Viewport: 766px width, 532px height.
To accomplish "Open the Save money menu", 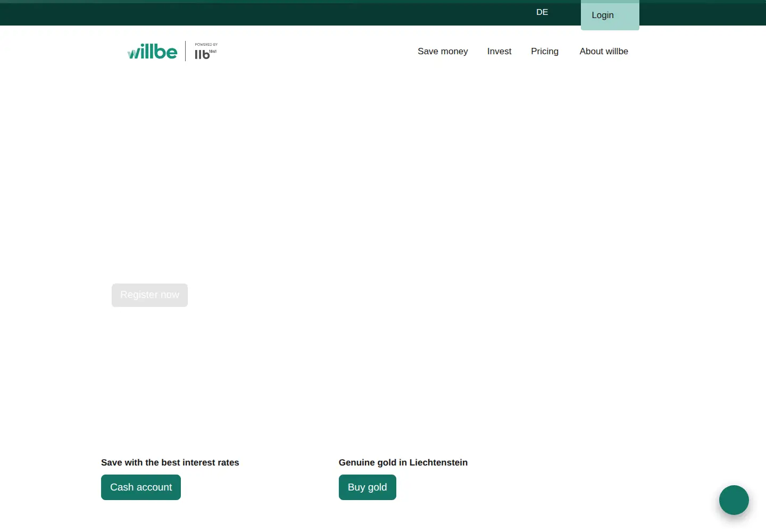I will [443, 51].
